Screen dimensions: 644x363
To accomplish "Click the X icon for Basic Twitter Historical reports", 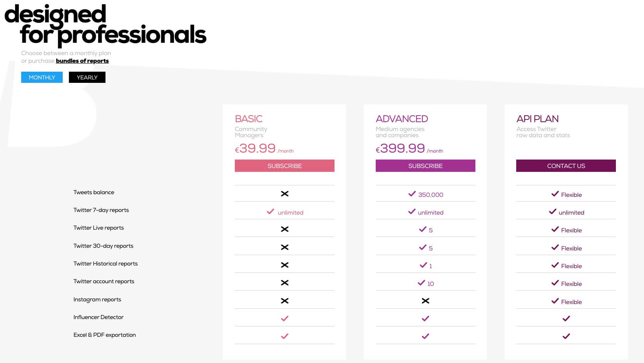I will pyautogui.click(x=284, y=265).
